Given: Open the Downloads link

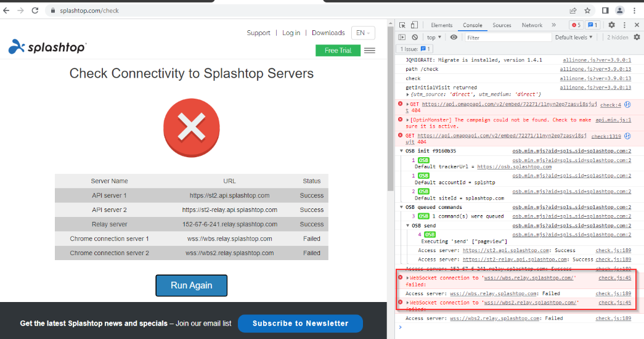Looking at the screenshot, I should tap(328, 33).
